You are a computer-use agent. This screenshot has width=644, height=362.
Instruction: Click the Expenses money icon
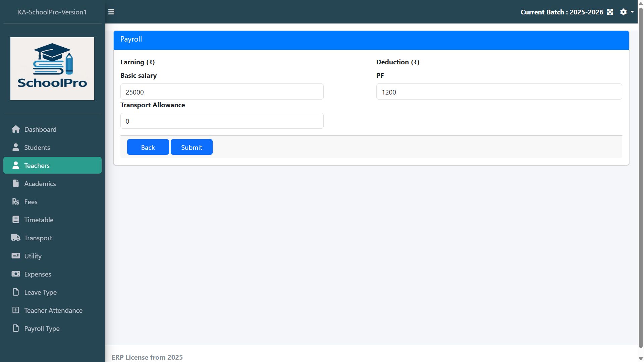[16, 274]
